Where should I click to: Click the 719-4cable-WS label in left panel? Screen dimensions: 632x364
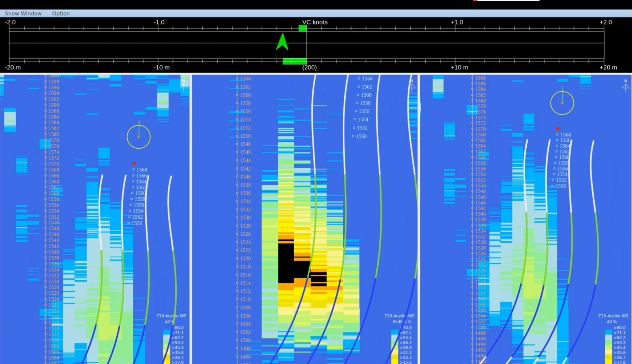pos(171,316)
